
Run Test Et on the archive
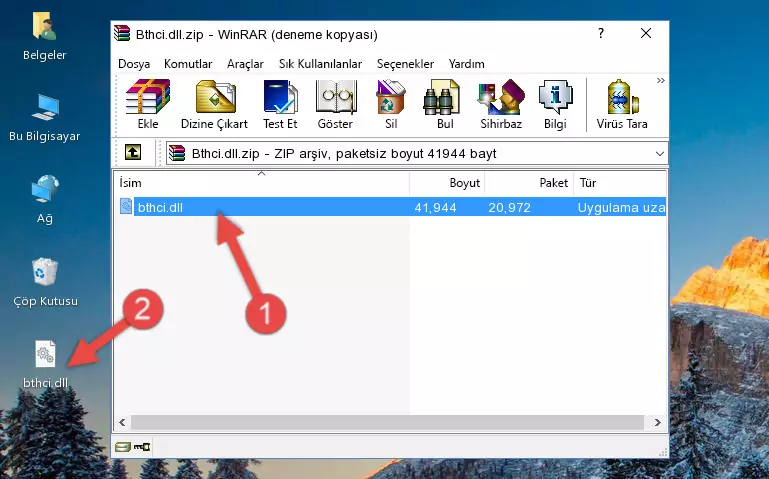(280, 104)
